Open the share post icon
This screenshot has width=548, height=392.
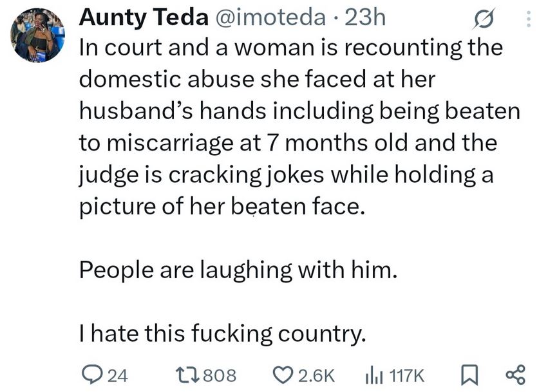[x=516, y=374]
